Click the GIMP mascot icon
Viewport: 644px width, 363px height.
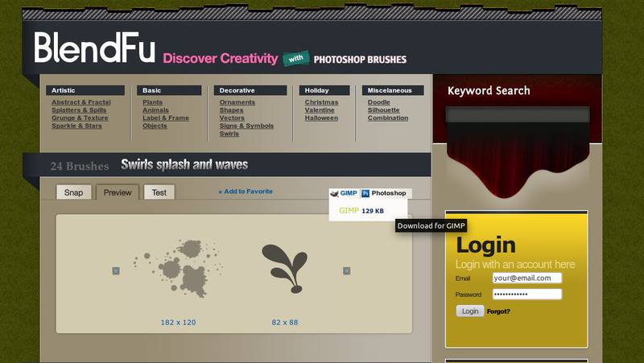(x=334, y=193)
